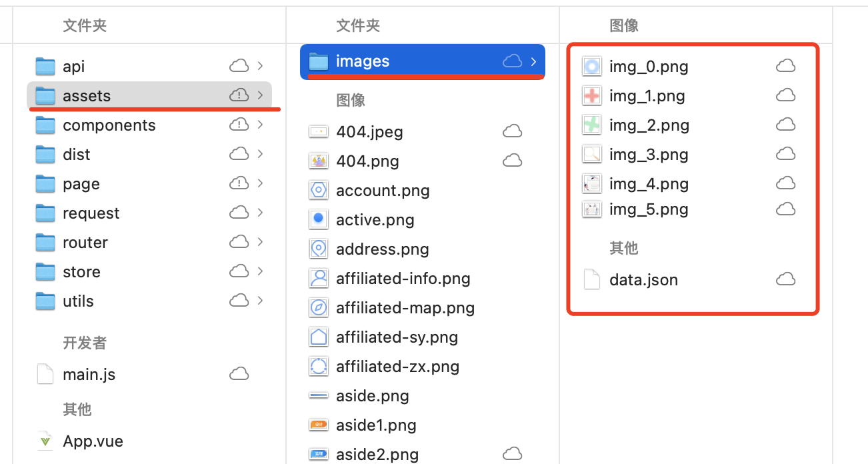This screenshot has width=868, height=464.
Task: Click the main.js file icon
Action: point(45,374)
